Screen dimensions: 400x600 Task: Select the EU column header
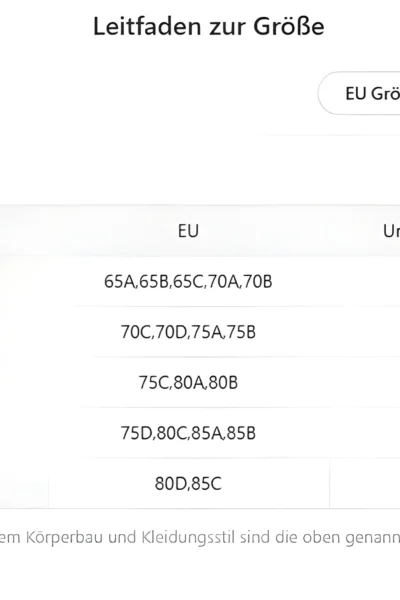coord(188,231)
